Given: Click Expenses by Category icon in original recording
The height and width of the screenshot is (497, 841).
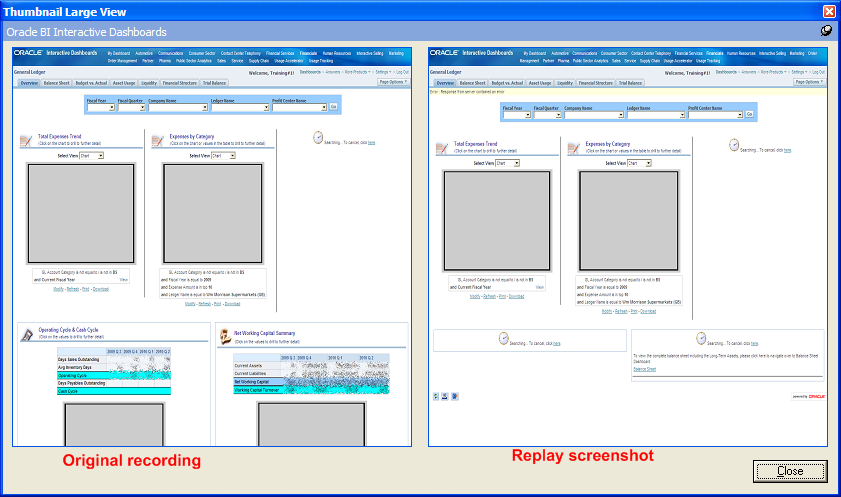Looking at the screenshot, I should (158, 140).
